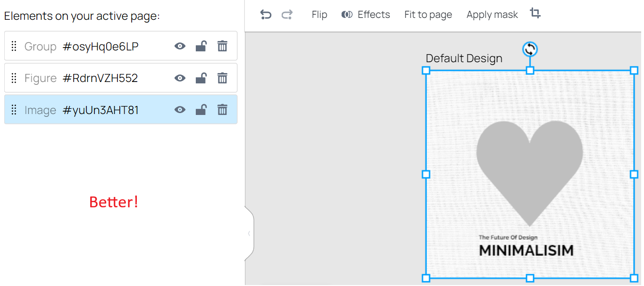Lock the Figure #RdrnVZH552 element

(201, 78)
